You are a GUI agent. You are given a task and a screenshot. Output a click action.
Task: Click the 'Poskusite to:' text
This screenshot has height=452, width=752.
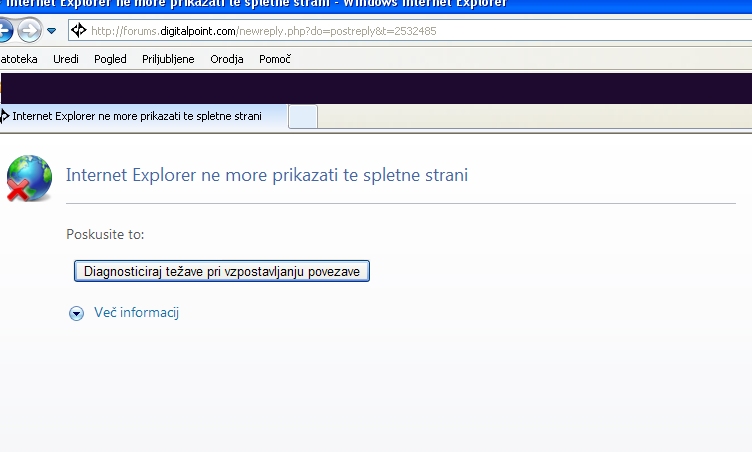coord(105,234)
